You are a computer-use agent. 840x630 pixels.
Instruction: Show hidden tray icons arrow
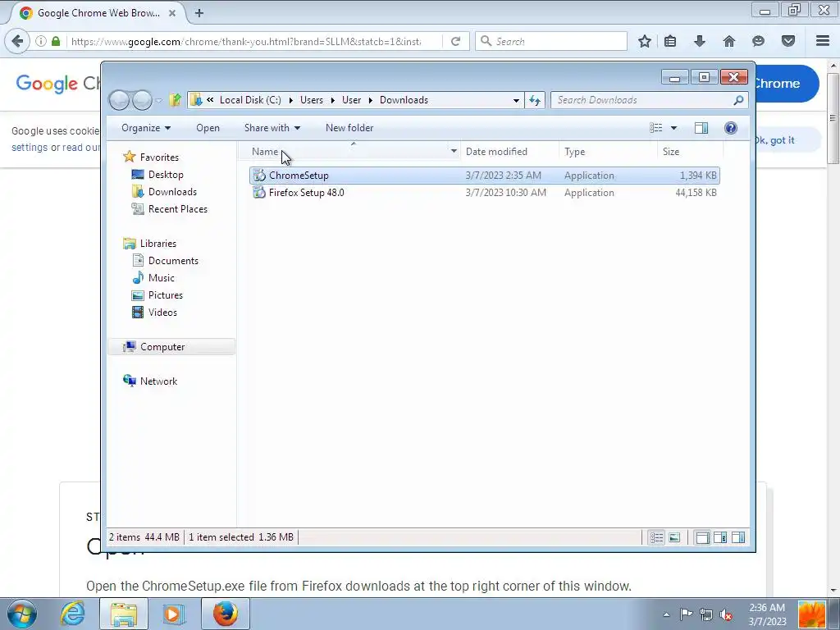pos(666,614)
